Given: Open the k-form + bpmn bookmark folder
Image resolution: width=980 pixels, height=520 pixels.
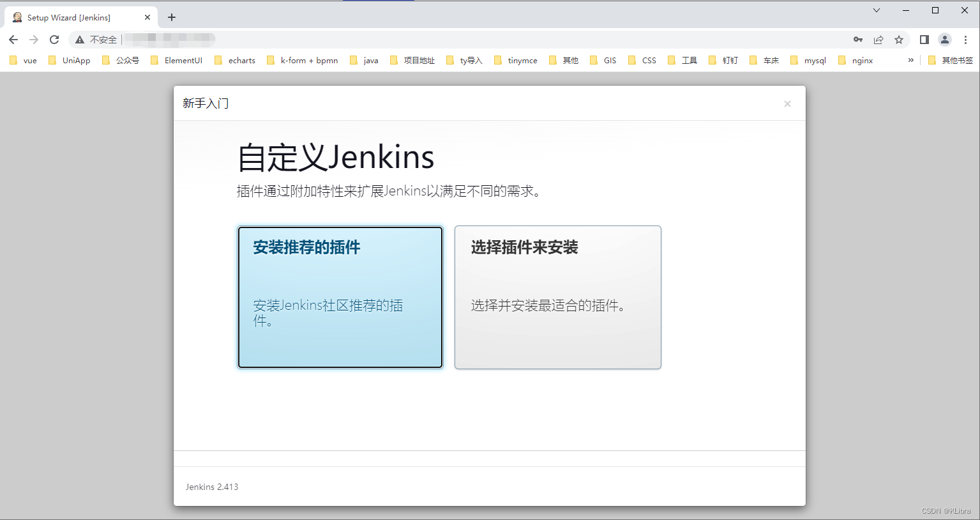Looking at the screenshot, I should [303, 61].
